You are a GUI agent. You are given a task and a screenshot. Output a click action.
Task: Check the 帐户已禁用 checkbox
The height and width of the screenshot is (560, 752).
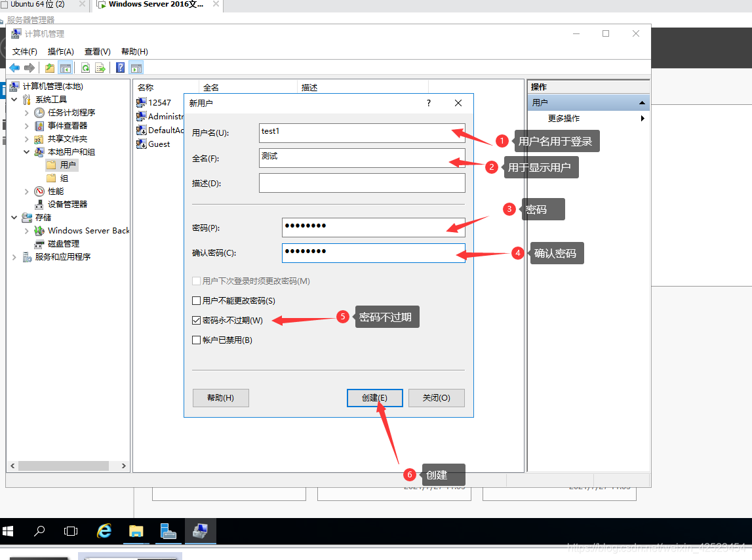pyautogui.click(x=196, y=340)
